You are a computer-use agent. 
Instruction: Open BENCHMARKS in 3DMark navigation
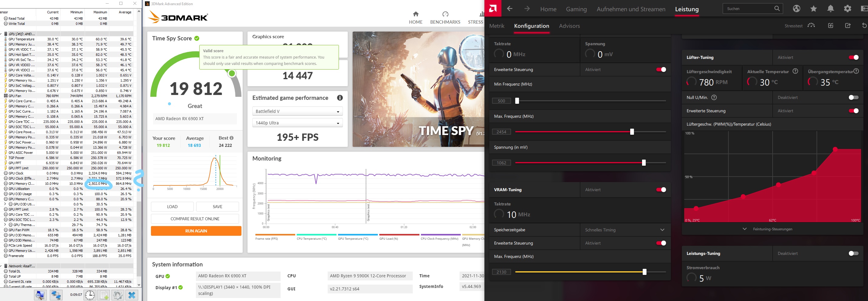[445, 18]
